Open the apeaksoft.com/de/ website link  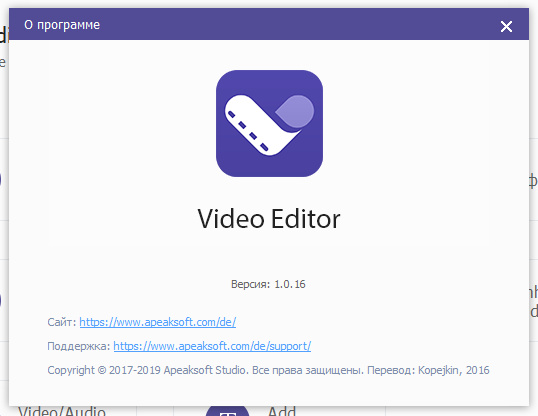158,322
